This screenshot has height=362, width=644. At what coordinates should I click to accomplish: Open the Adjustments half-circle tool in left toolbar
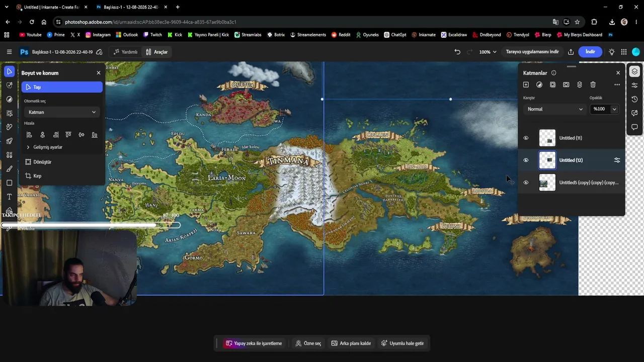pos(9,100)
